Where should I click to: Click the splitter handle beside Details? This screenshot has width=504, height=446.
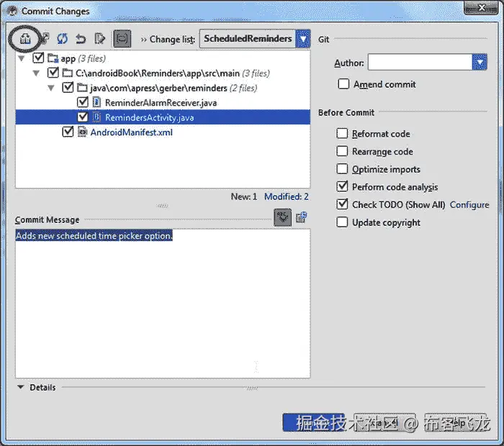coord(252,388)
